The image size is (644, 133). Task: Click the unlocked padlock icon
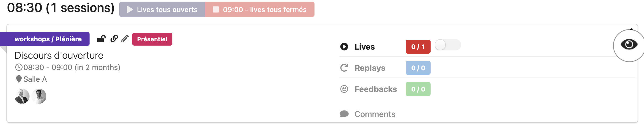click(101, 39)
